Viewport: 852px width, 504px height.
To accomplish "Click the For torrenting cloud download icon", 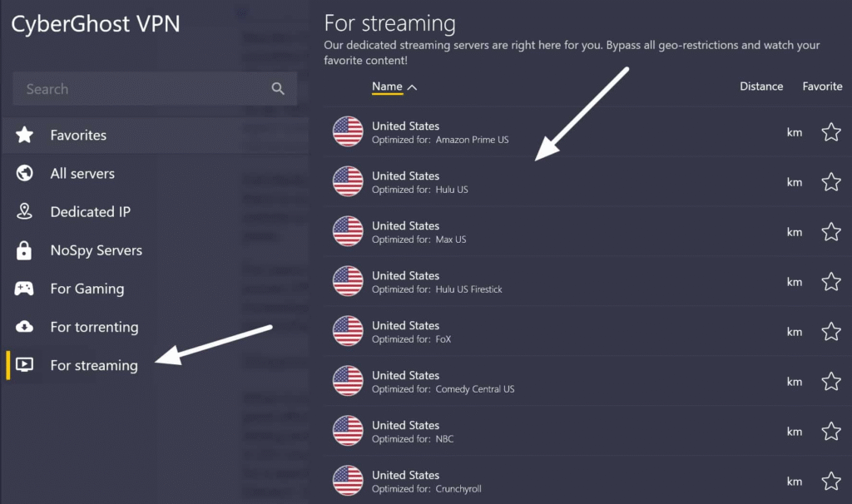I will click(25, 327).
